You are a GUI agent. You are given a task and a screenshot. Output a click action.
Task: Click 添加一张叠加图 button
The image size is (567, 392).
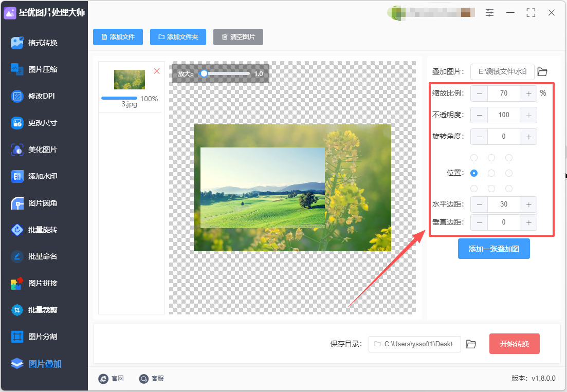[493, 249]
